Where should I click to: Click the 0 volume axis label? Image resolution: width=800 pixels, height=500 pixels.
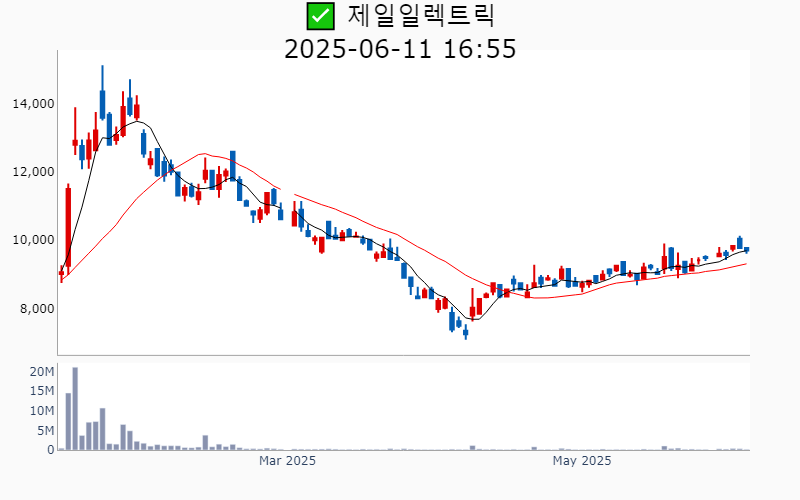pyautogui.click(x=51, y=450)
